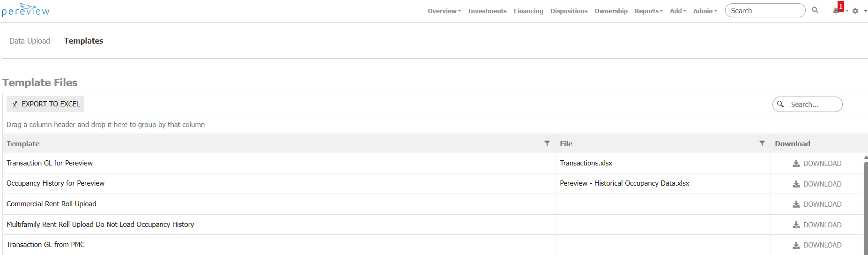Click the Template column filter icon

coord(547,143)
